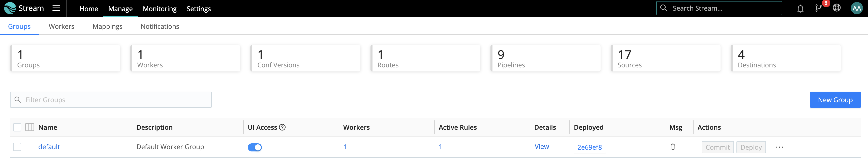Open the Monitoring section in the top nav
The image size is (868, 158).
point(159,9)
